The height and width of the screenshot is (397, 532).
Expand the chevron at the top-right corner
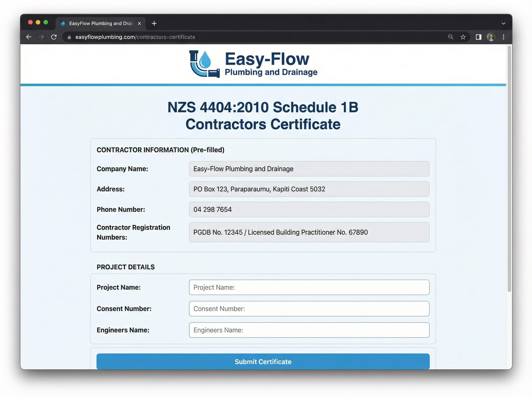pos(503,23)
